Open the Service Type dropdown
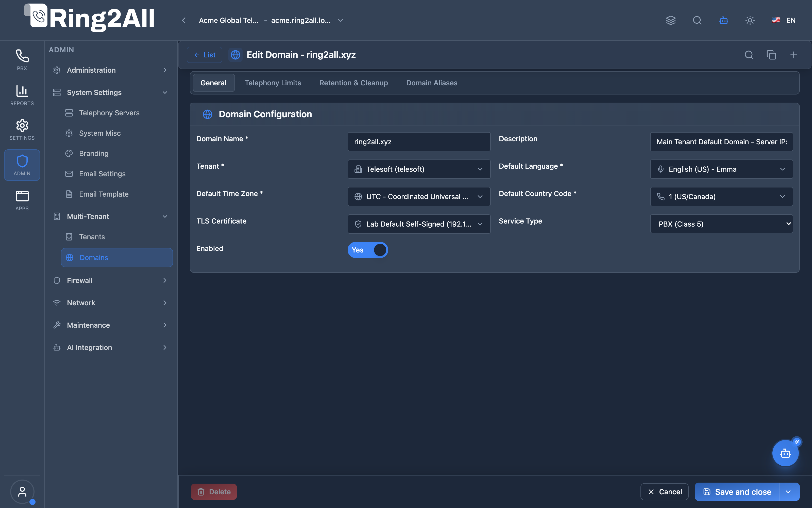The height and width of the screenshot is (508, 812). (721, 224)
